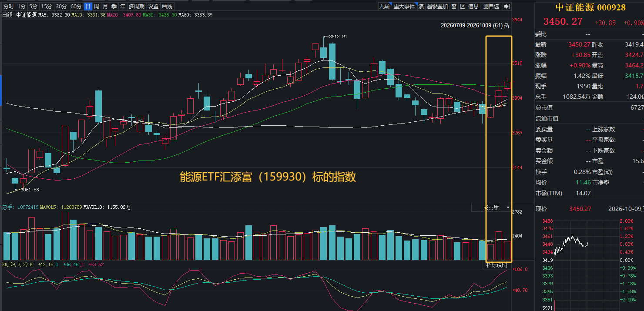The height and width of the screenshot is (311, 644).
Task: Switch to 分时 intraday view
Action: tap(8, 7)
